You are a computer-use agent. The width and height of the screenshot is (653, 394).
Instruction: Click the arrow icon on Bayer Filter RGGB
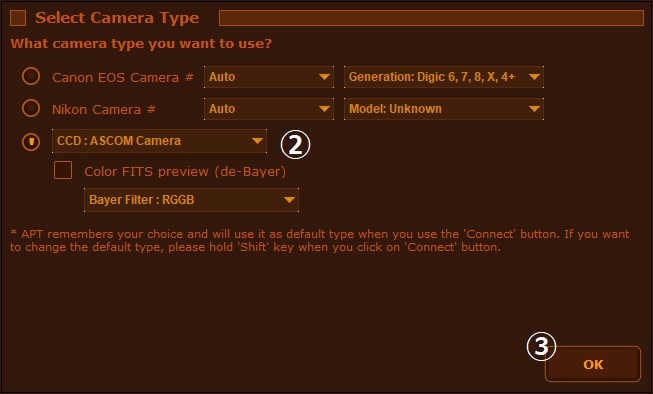[289, 200]
